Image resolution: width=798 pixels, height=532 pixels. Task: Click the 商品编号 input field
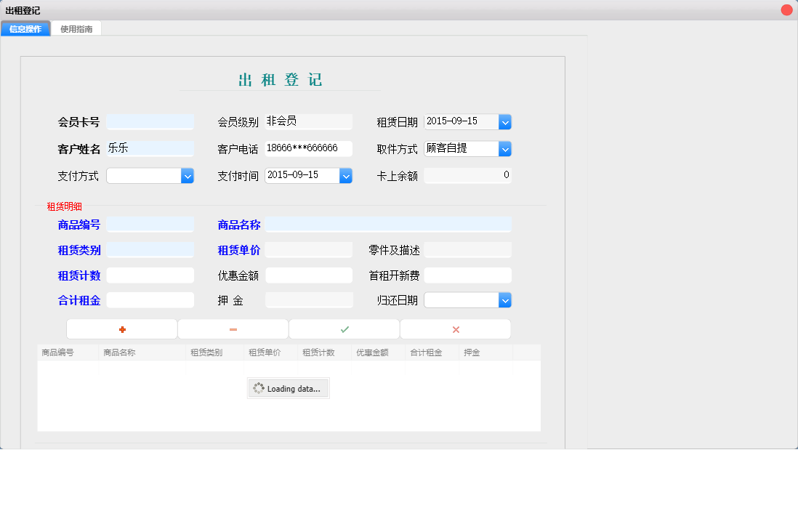tap(150, 224)
